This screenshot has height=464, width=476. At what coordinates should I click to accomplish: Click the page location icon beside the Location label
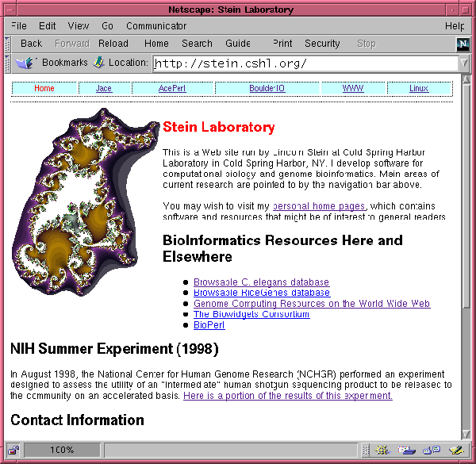coord(98,63)
